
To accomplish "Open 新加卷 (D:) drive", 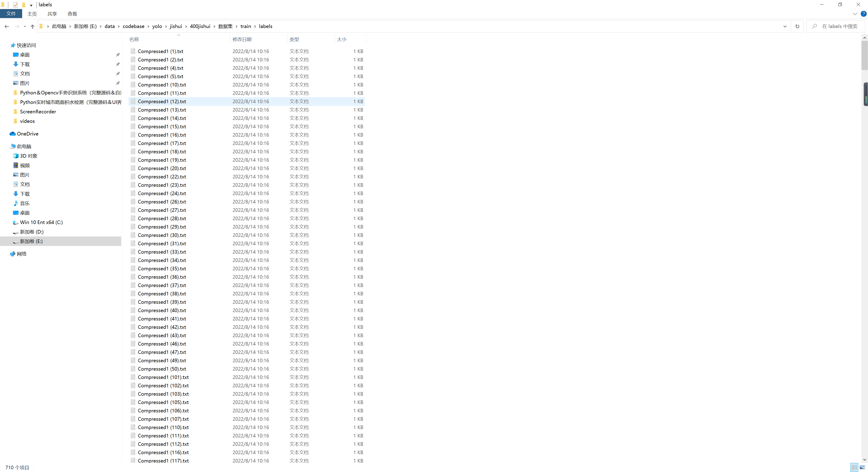I will [x=32, y=232].
